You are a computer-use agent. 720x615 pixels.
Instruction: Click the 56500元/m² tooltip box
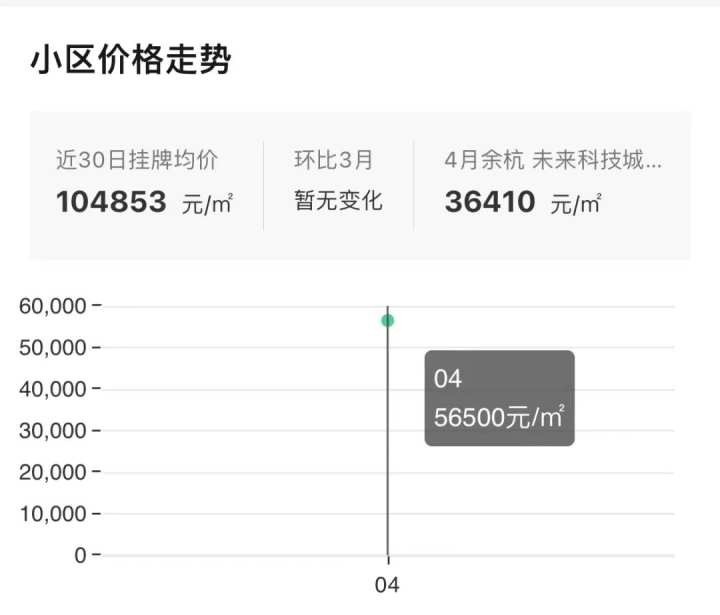click(x=500, y=398)
